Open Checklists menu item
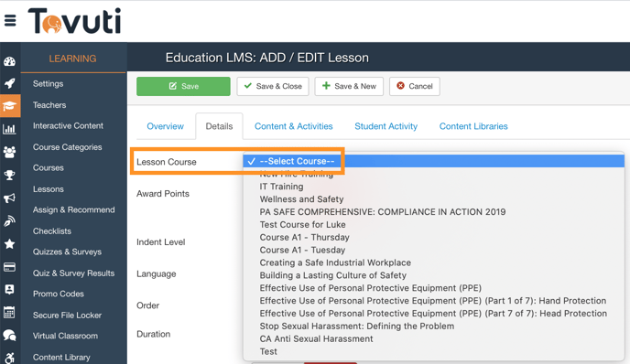Image resolution: width=630 pixels, height=364 pixels. pos(52,231)
